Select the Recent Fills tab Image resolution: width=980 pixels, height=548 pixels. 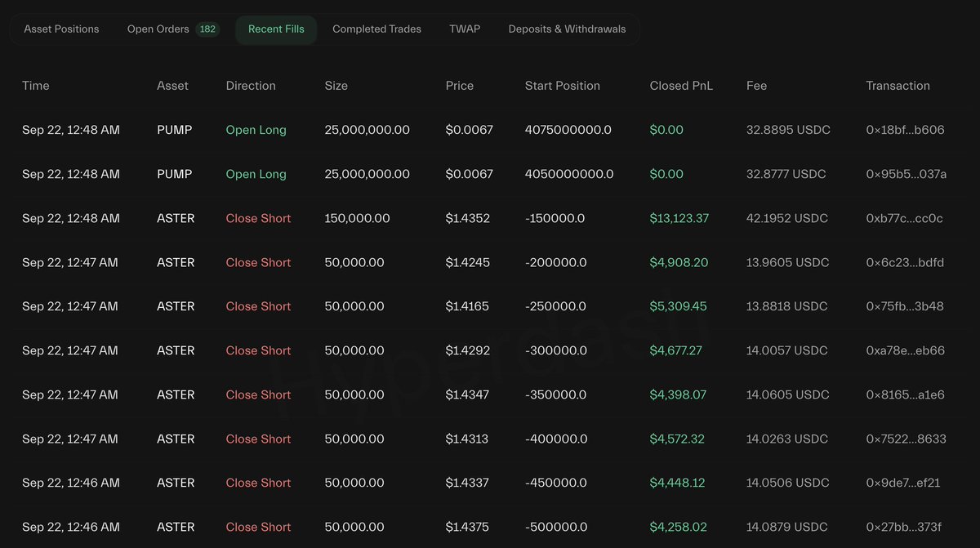point(276,29)
